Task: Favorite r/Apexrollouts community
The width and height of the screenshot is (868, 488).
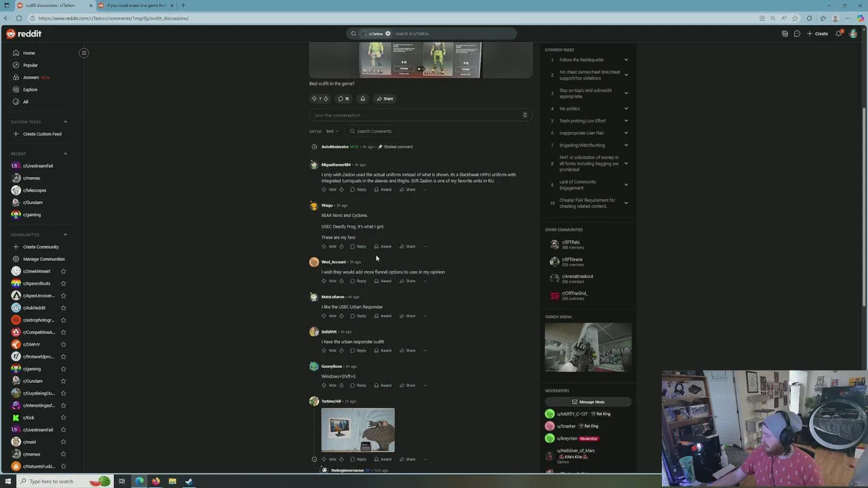Action: pyautogui.click(x=63, y=283)
